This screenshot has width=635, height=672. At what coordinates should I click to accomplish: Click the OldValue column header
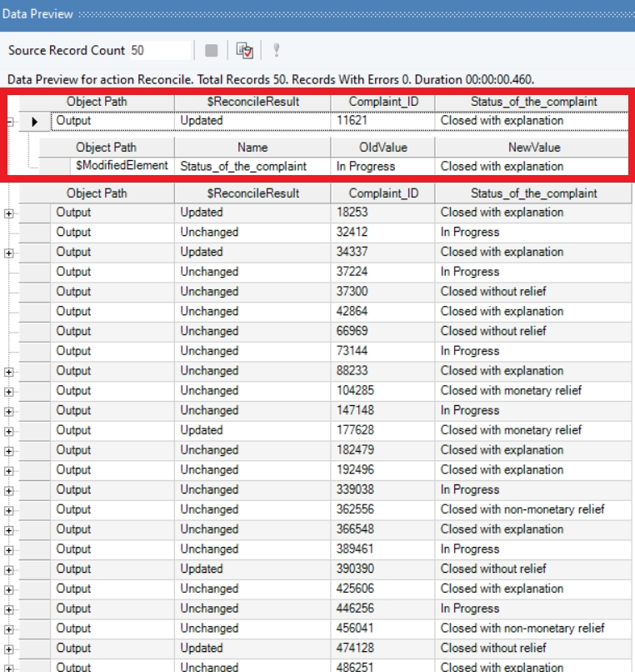[382, 148]
